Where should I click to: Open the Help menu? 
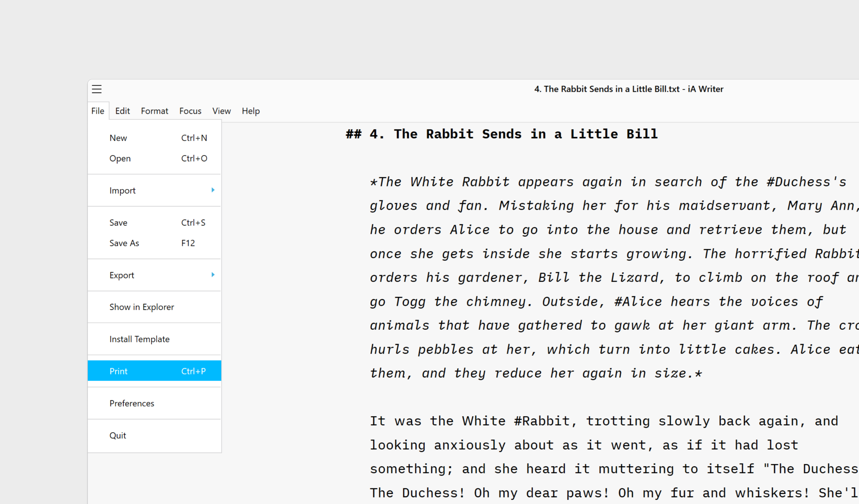(x=251, y=111)
